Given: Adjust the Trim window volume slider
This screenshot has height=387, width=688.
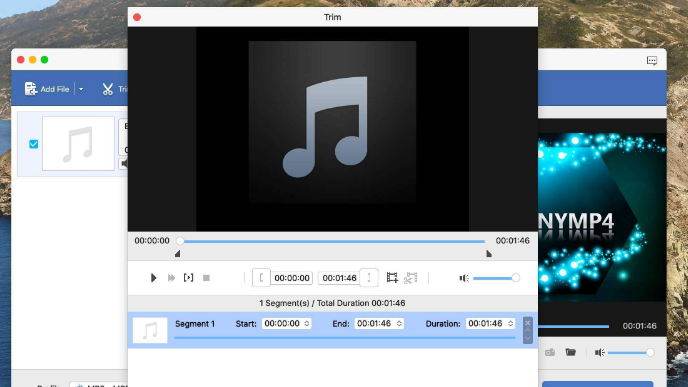Looking at the screenshot, I should 496,278.
